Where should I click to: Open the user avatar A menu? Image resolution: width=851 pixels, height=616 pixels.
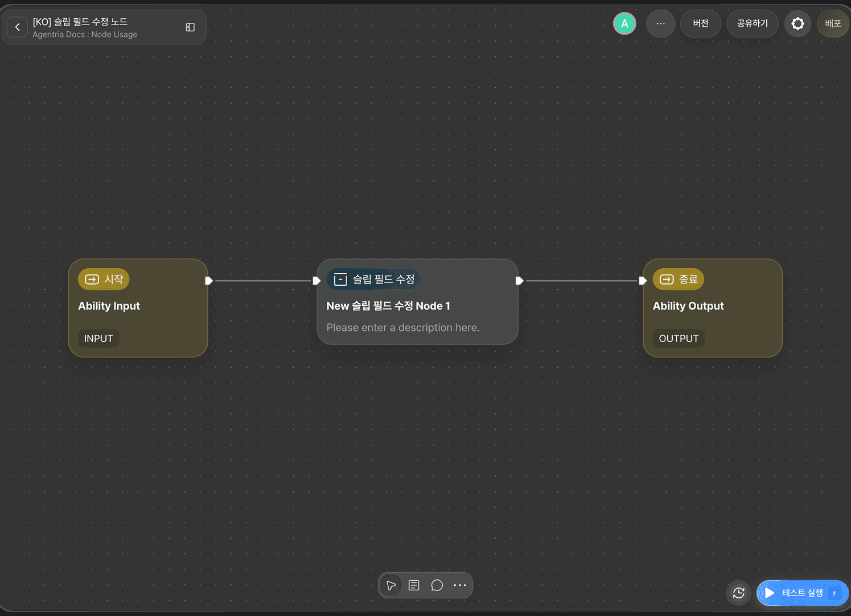(624, 23)
